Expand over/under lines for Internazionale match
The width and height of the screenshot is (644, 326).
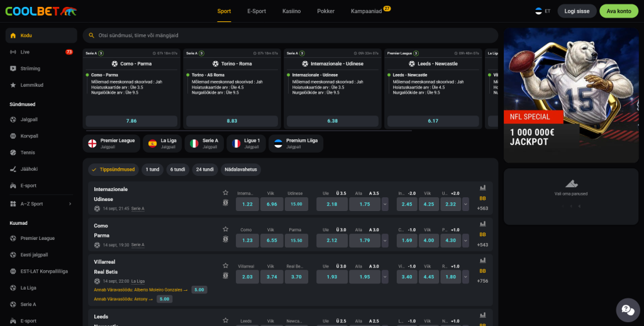tap(385, 204)
